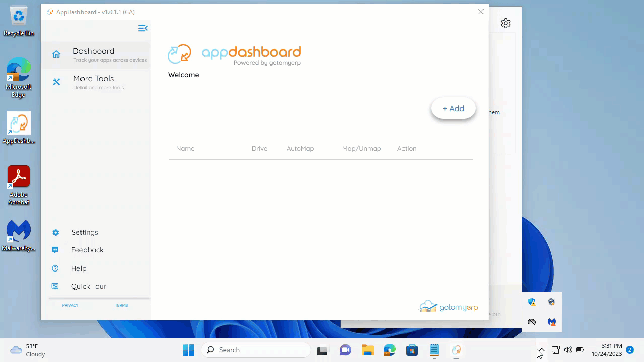Screen dimensions: 644x362
Task: Click the Malwarebytes icon in tray overflow
Action: point(552,322)
